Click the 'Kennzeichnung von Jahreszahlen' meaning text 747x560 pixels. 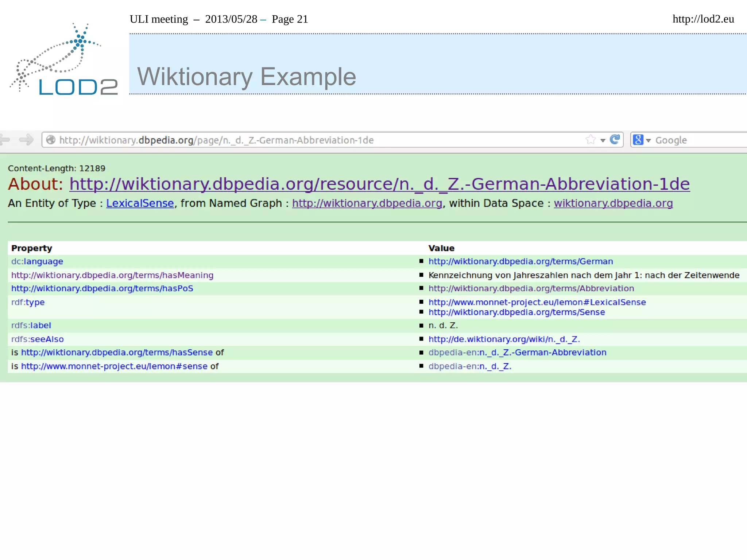pyautogui.click(x=584, y=275)
